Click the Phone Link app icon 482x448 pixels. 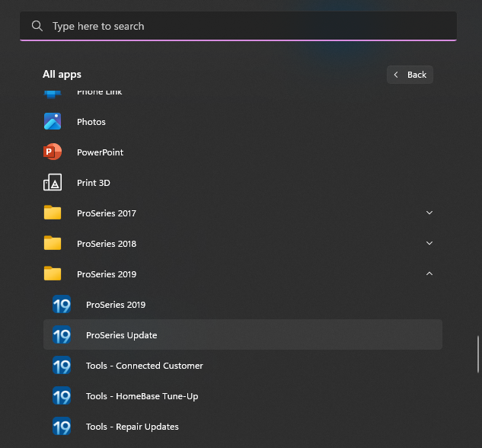tap(53, 93)
